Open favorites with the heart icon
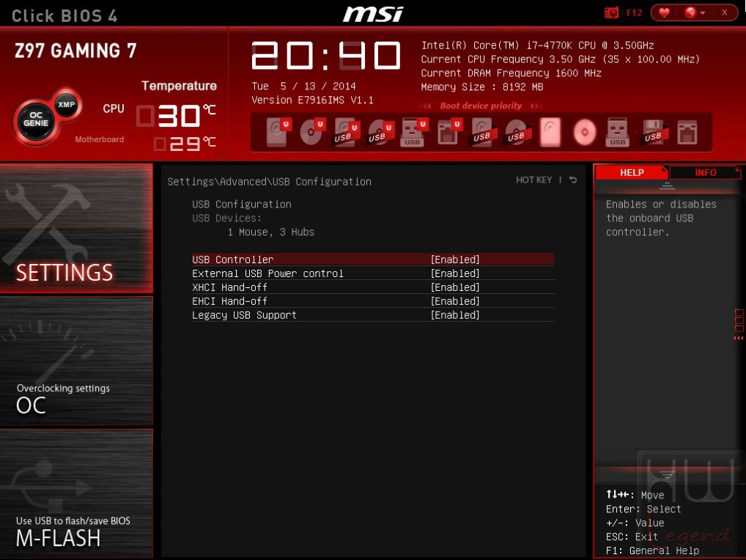Image resolution: width=746 pixels, height=560 pixels. pyautogui.click(x=664, y=13)
